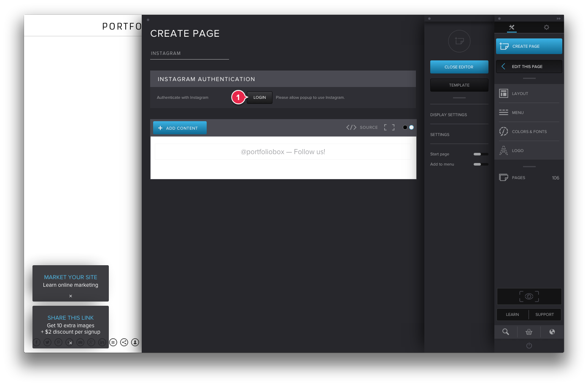Viewport: 588px width, 386px height.
Task: Open the tools tab with wrench icon
Action: [511, 27]
